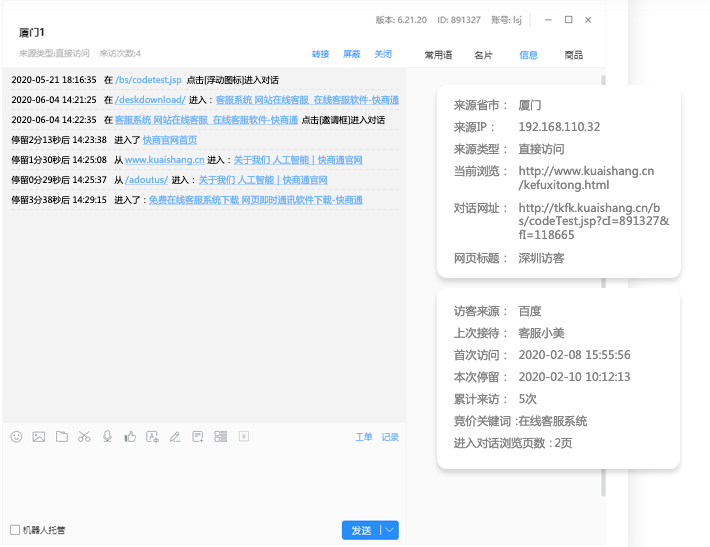Enable the 机器人托管 checkbox
Viewport: 710px width, 547px height.
point(15,530)
